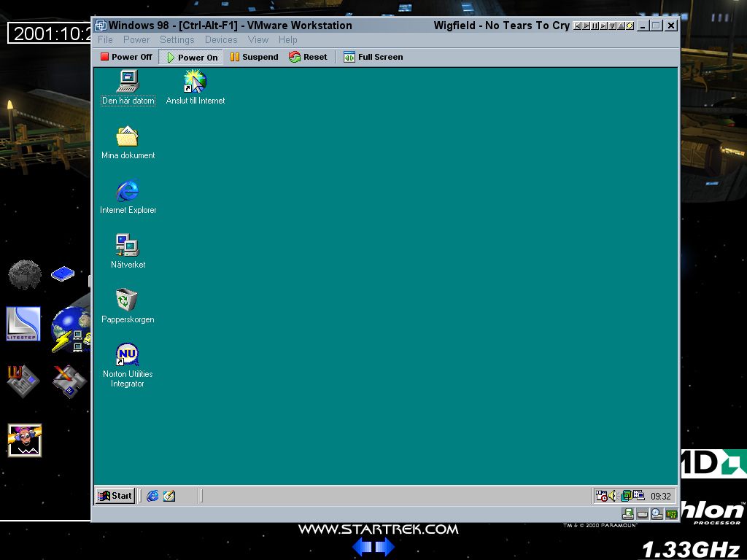
Task: Click the volume speaker tray icon
Action: click(x=612, y=496)
